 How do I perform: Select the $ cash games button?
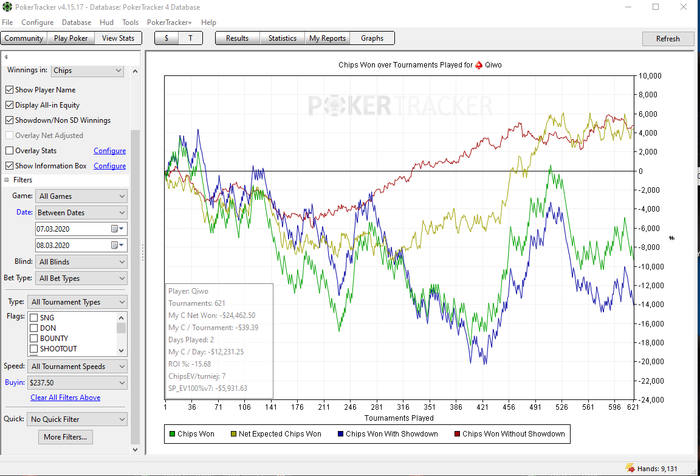[x=167, y=38]
